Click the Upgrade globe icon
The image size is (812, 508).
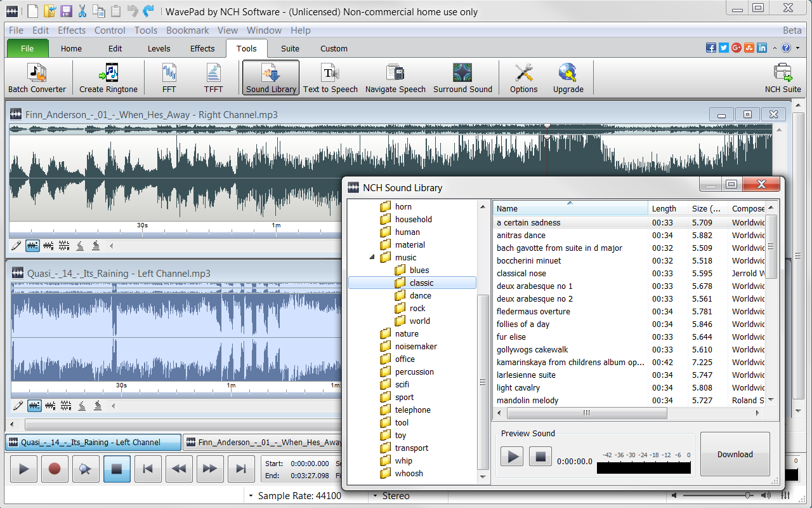[x=568, y=72]
